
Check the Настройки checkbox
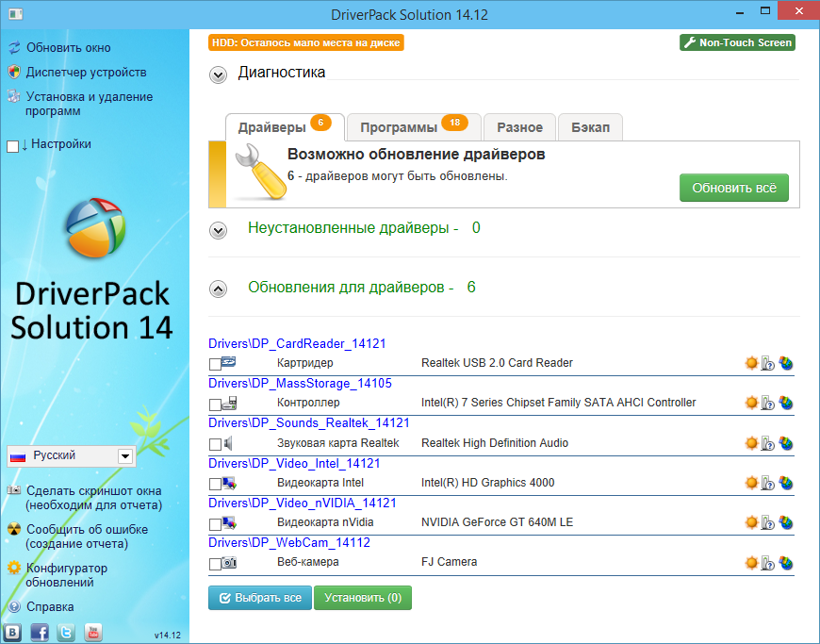coord(13,146)
